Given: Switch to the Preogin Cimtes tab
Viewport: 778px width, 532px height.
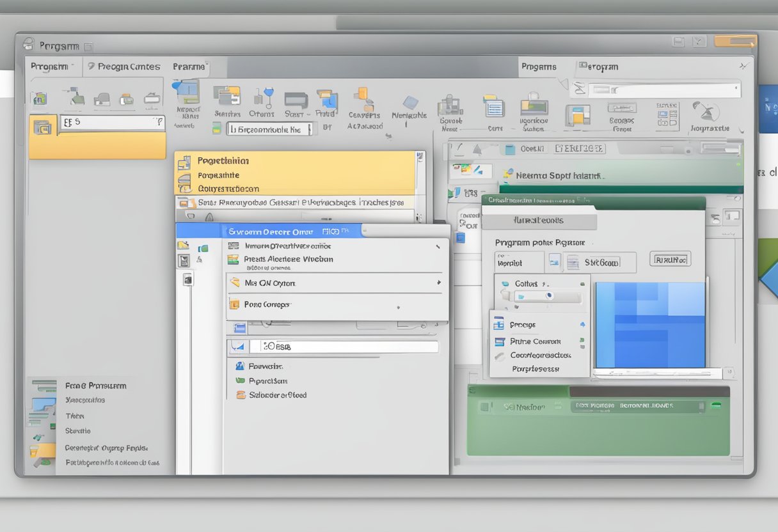Looking at the screenshot, I should [x=128, y=66].
